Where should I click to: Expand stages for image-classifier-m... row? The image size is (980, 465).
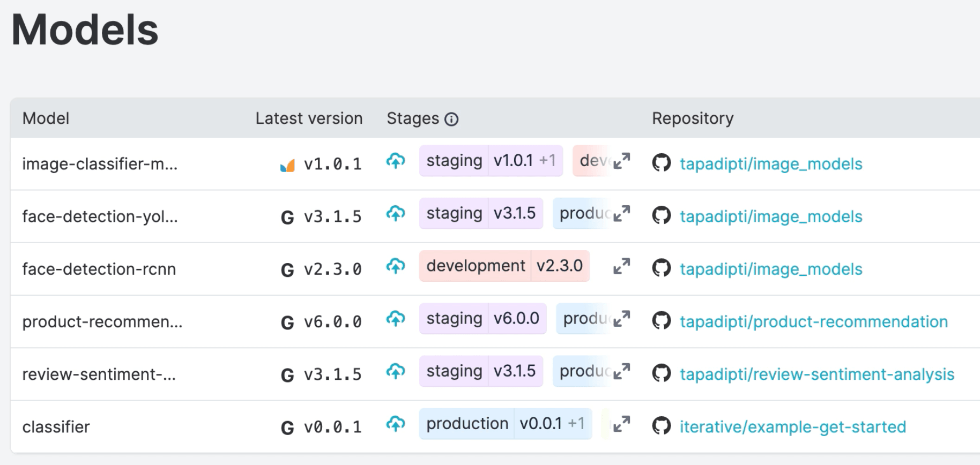pos(621,161)
